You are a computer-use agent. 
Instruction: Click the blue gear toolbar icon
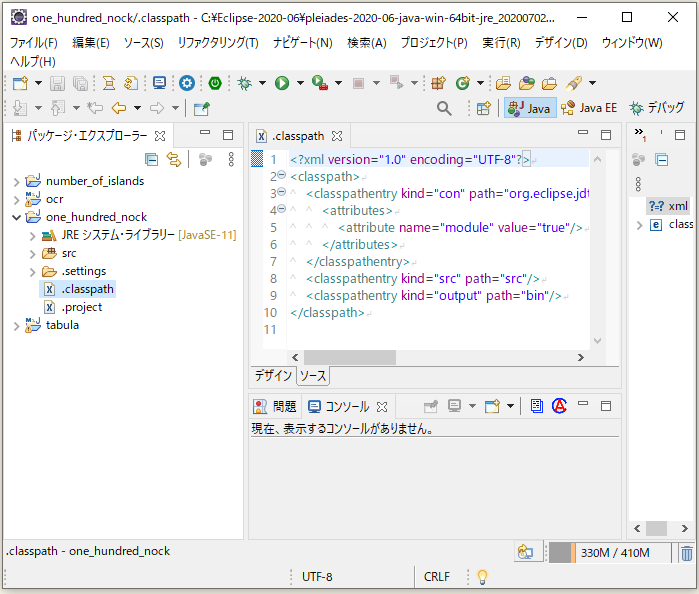187,83
